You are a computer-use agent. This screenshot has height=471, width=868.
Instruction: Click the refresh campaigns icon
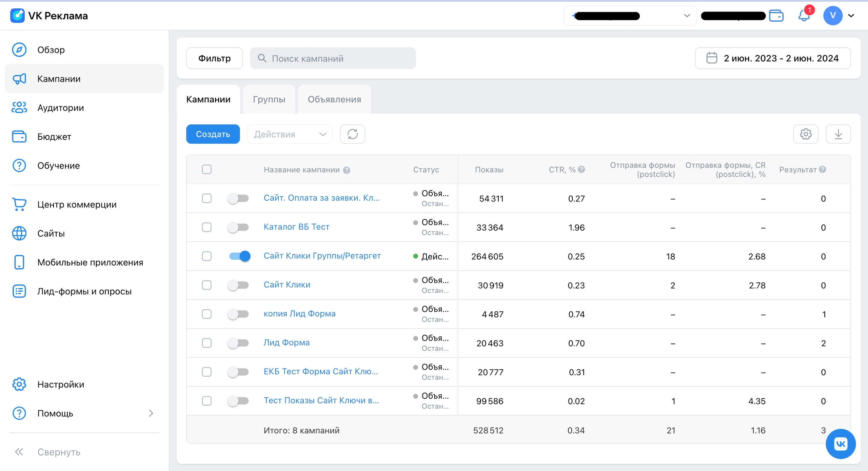click(x=352, y=134)
